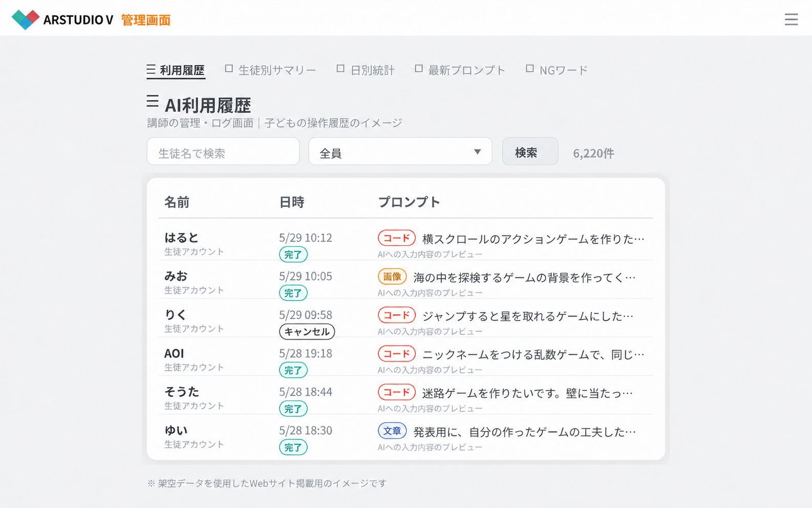Open prompt 発表用に、自分の作ったゲーム
The height and width of the screenshot is (508, 812).
(525, 432)
